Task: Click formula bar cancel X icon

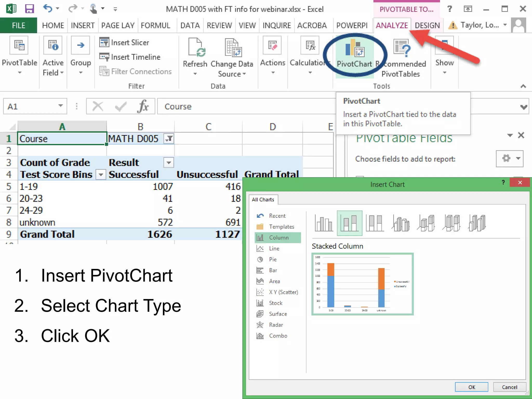Action: 98,106
